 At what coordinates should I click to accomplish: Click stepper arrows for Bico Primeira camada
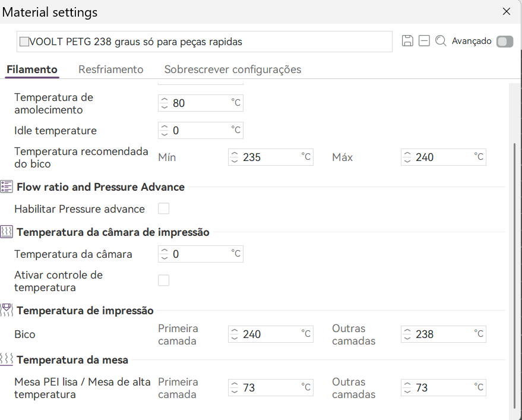point(235,334)
